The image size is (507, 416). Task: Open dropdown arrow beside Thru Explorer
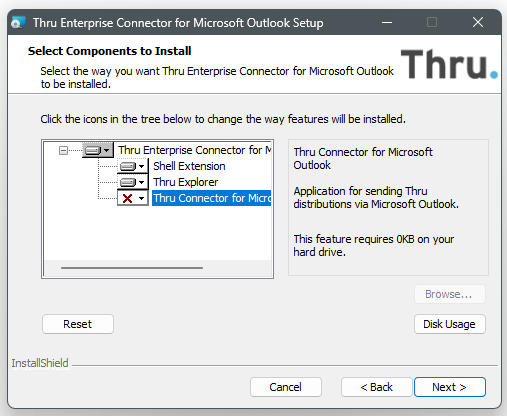point(142,182)
